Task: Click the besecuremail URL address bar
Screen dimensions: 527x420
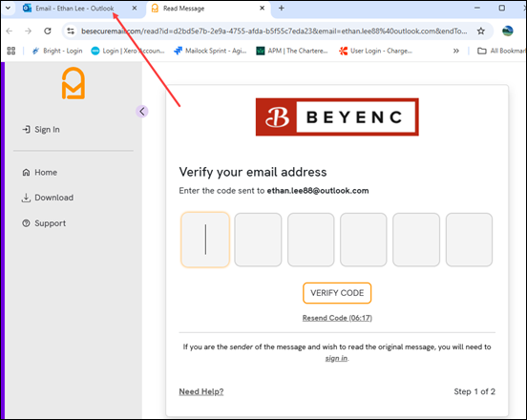Action: point(274,31)
